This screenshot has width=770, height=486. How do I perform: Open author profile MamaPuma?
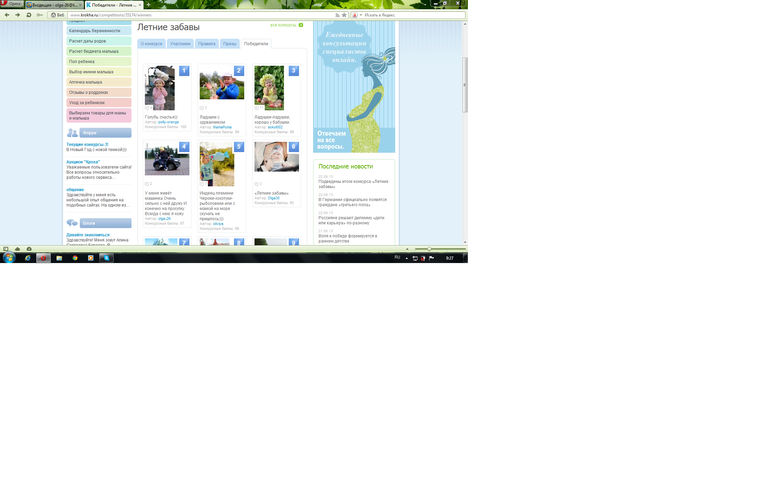(222, 127)
